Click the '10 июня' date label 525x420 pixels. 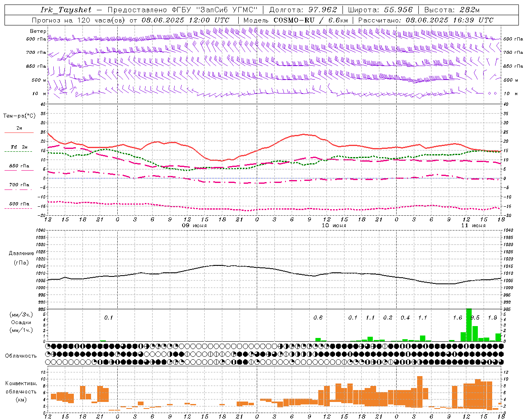tap(333, 226)
